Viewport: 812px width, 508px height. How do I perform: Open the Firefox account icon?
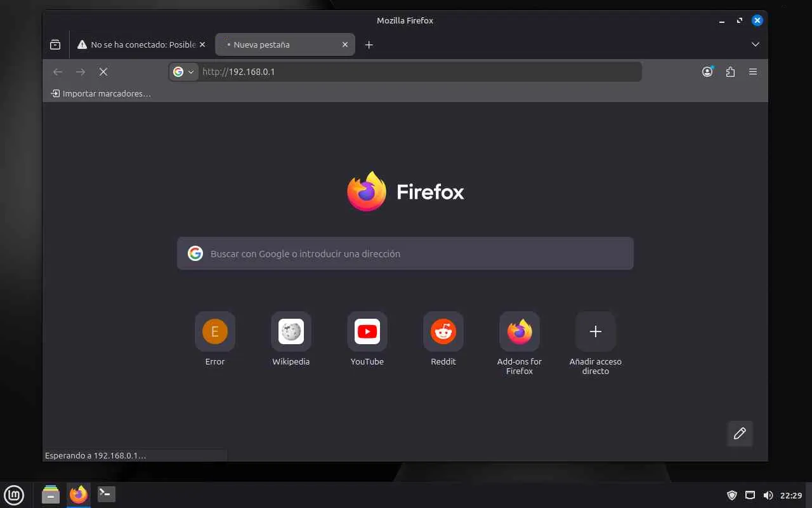tap(707, 72)
